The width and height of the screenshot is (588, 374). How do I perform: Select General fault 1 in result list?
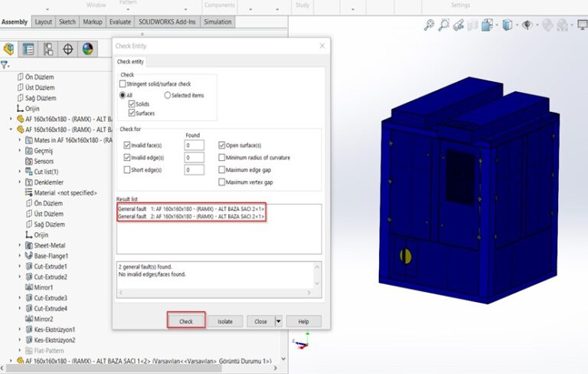191,209
